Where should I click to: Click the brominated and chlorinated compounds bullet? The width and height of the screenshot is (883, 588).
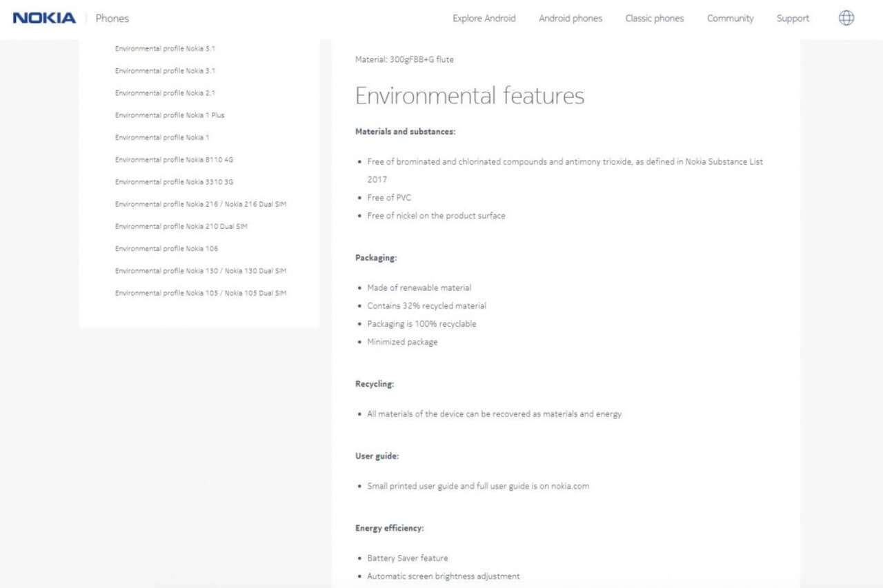[x=565, y=170]
